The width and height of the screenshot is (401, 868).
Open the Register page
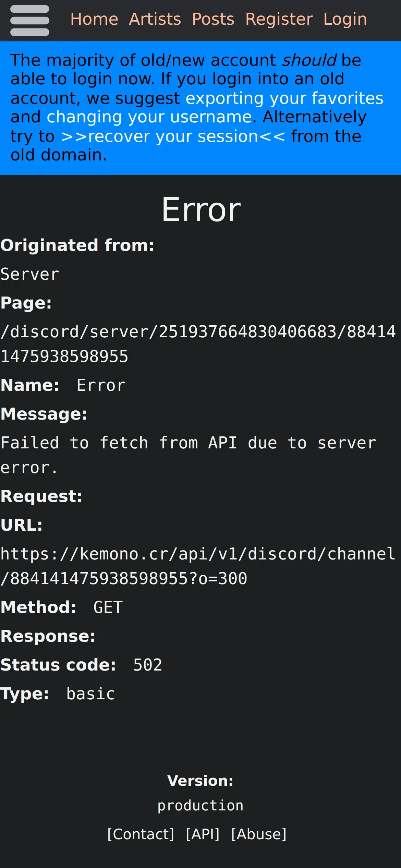[279, 19]
